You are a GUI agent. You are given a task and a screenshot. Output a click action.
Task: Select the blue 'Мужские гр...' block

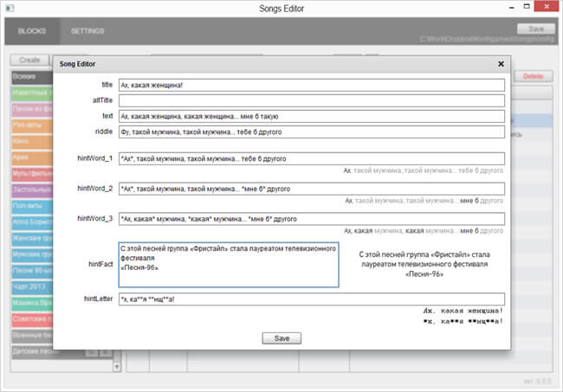pos(32,254)
